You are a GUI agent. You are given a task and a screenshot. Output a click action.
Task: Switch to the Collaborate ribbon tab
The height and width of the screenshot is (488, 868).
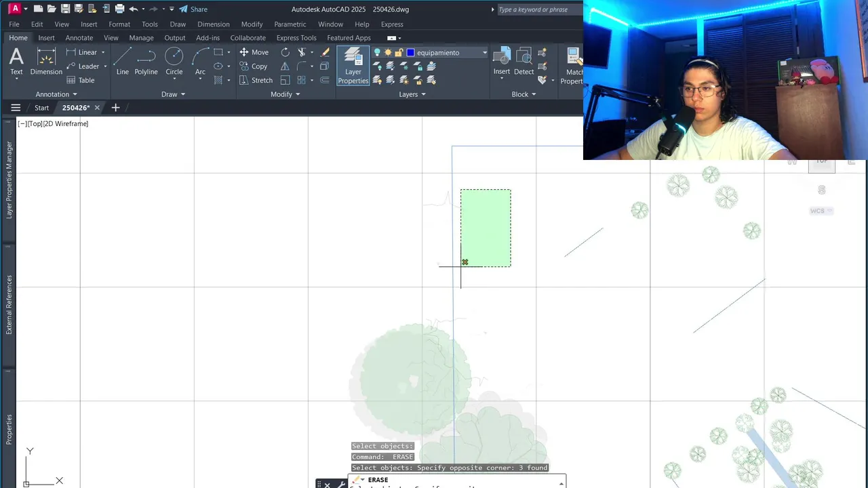pyautogui.click(x=248, y=38)
